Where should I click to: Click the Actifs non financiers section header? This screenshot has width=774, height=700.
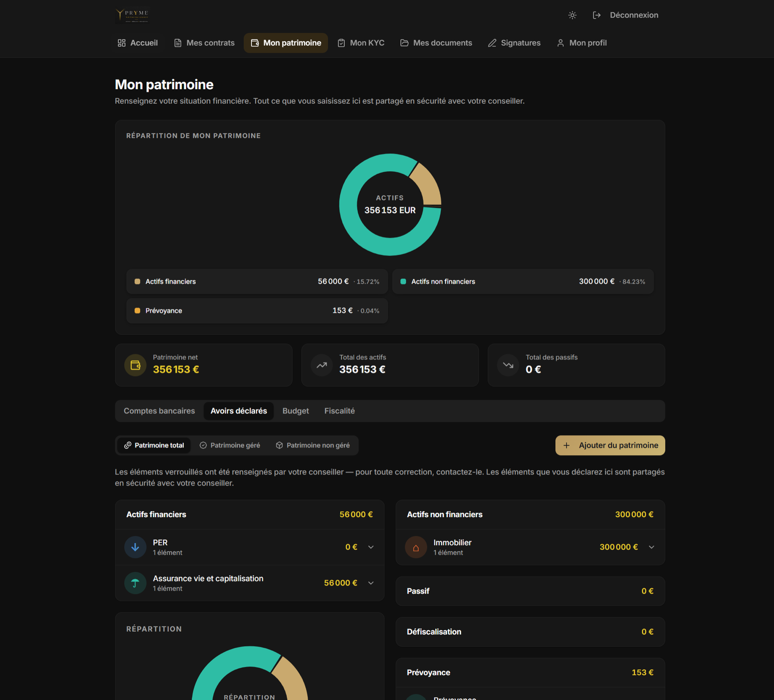pos(530,515)
